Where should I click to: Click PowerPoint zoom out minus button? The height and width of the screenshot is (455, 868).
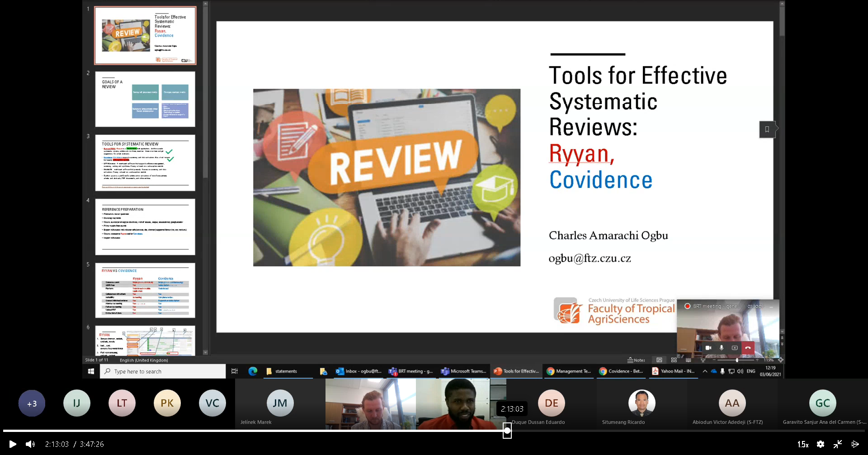click(714, 360)
